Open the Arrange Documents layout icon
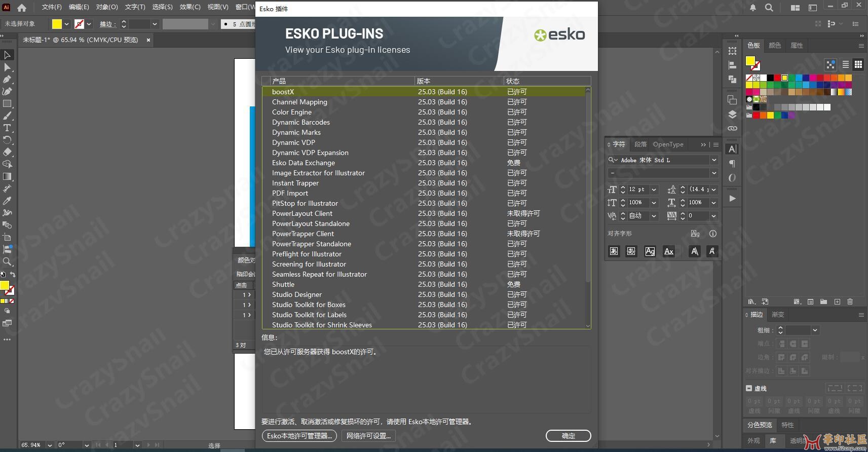This screenshot has width=868, height=452. tap(795, 8)
